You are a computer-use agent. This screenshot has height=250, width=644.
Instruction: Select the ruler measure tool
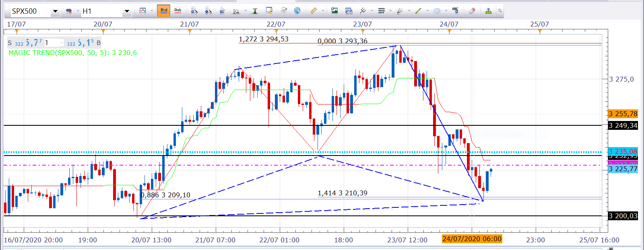[x=314, y=11]
